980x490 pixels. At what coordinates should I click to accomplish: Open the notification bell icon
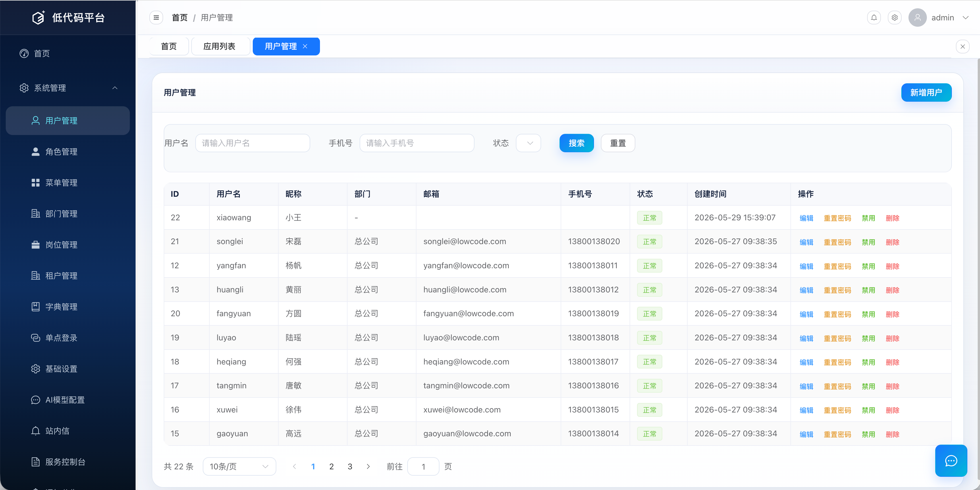coord(874,18)
